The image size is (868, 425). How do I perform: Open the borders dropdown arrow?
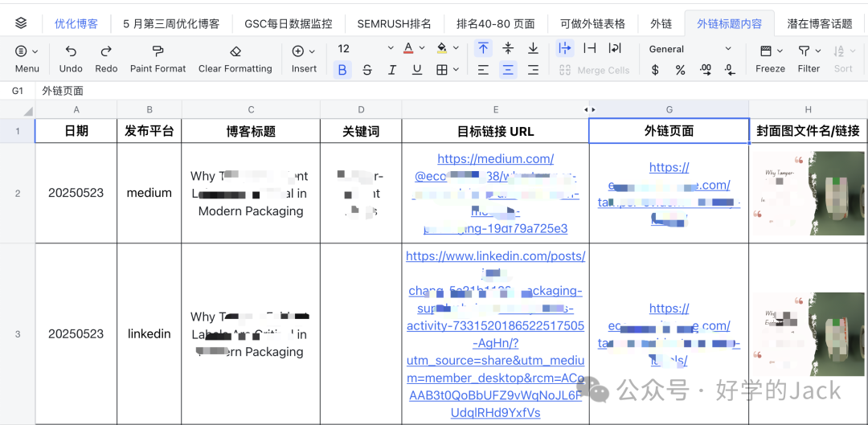pyautogui.click(x=457, y=70)
